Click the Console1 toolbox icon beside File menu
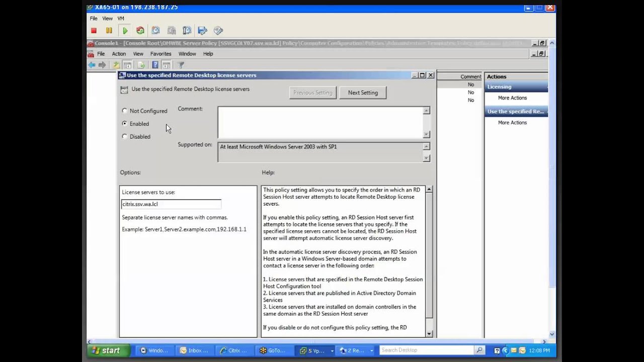This screenshot has height=362, width=644. click(91, 54)
